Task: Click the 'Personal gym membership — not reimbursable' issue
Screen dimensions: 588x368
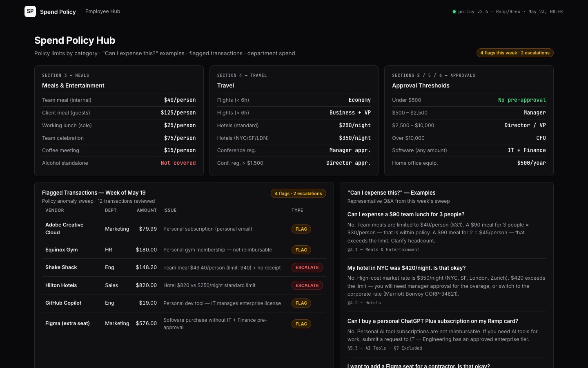Action: [218, 250]
